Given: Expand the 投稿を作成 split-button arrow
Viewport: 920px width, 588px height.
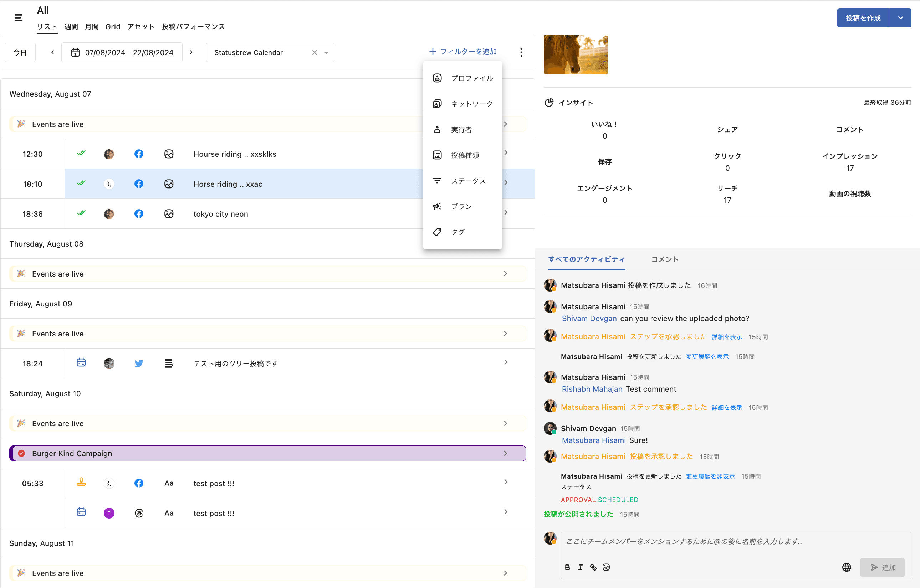Looking at the screenshot, I should (900, 18).
